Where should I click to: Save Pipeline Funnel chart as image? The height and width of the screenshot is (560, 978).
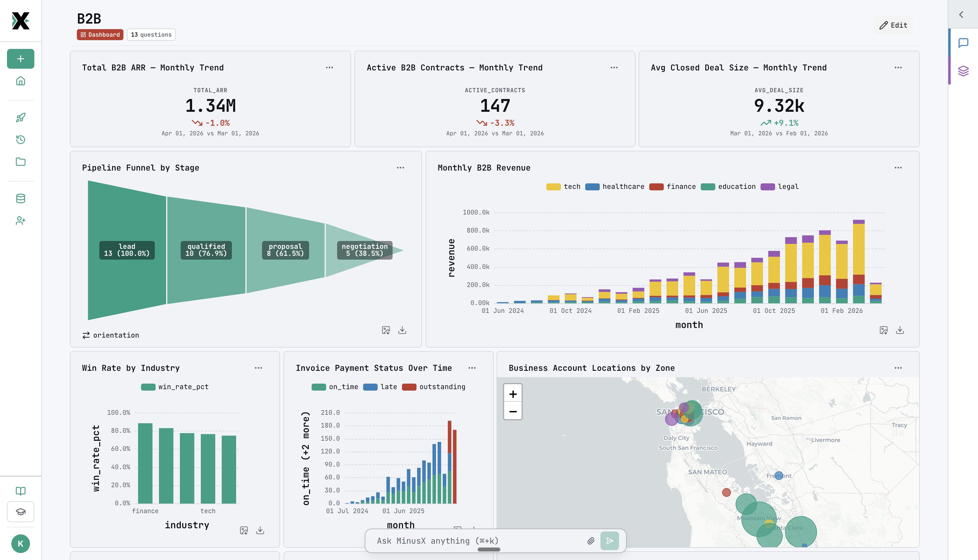tap(386, 330)
